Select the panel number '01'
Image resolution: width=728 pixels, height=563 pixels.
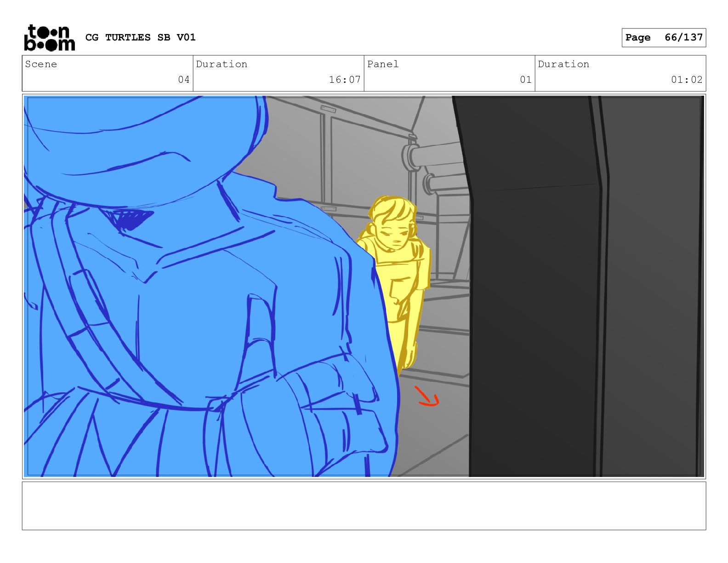[526, 80]
